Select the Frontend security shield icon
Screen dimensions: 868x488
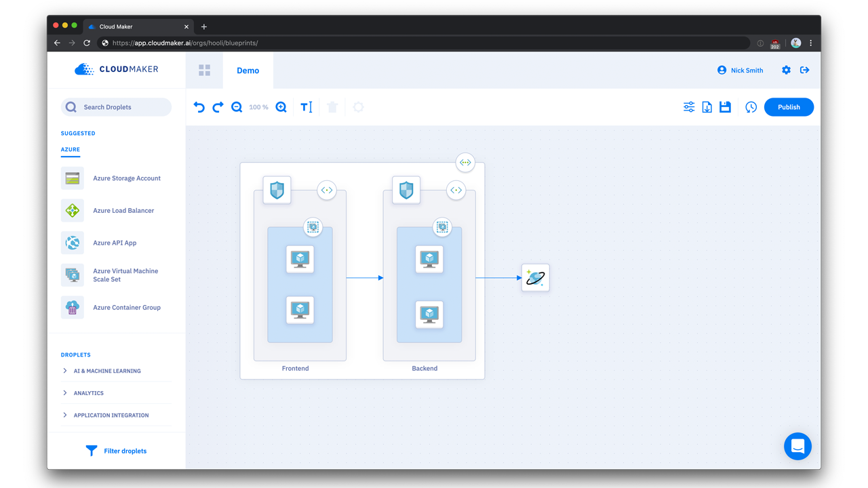point(277,190)
